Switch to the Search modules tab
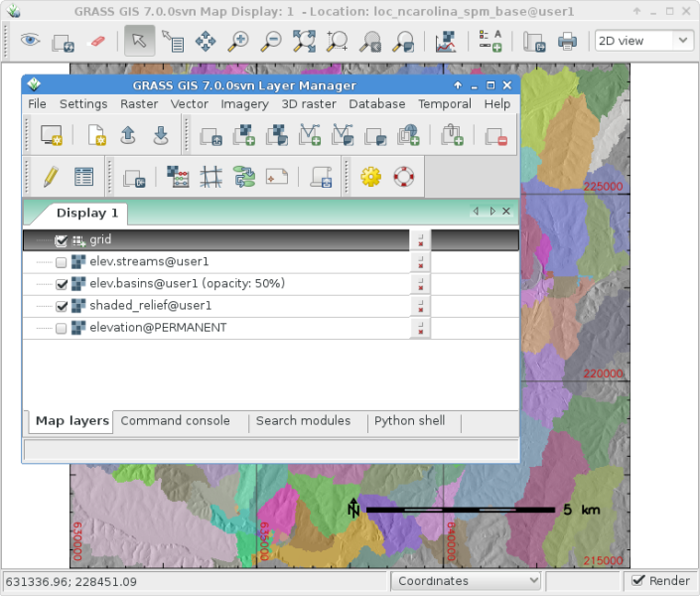The width and height of the screenshot is (700, 596). point(303,421)
